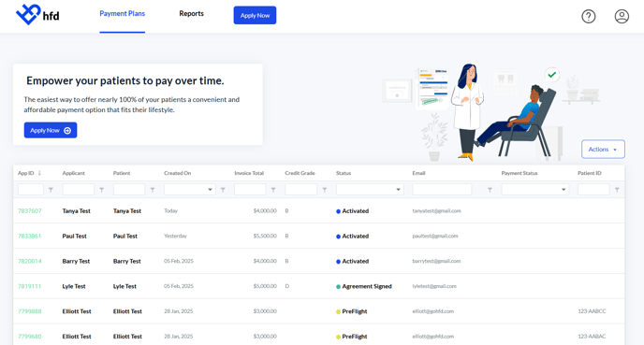Image resolution: width=644 pixels, height=345 pixels.
Task: Click the Email column filter icon
Action: (490, 190)
